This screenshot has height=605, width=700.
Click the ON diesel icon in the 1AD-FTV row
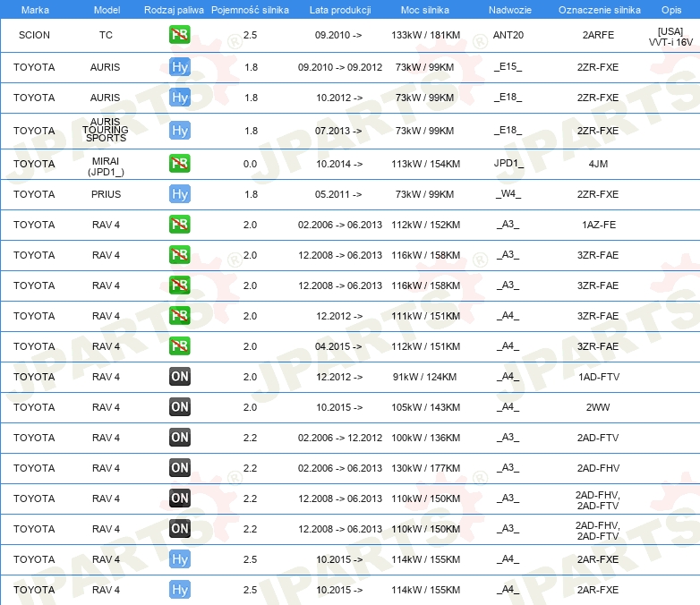pyautogui.click(x=179, y=377)
